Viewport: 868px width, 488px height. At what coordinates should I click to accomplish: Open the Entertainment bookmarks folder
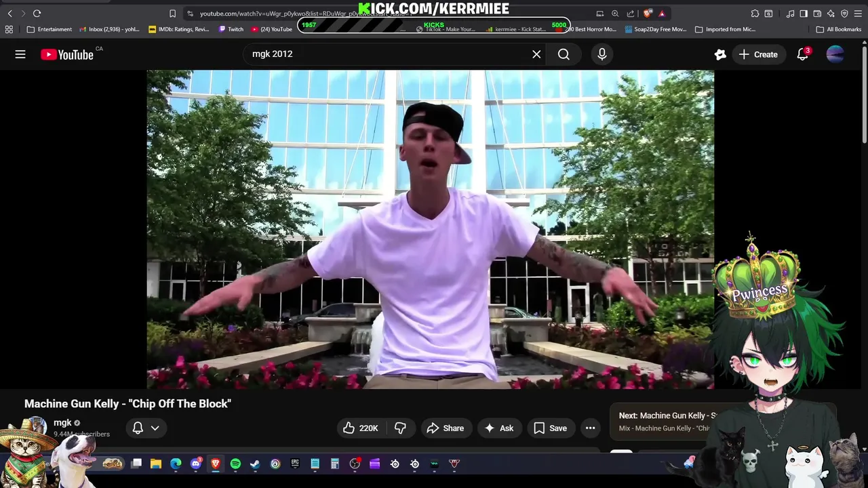click(x=50, y=29)
